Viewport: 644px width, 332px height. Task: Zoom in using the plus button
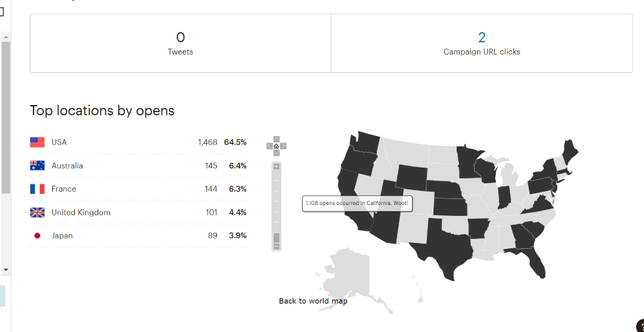pos(276,166)
